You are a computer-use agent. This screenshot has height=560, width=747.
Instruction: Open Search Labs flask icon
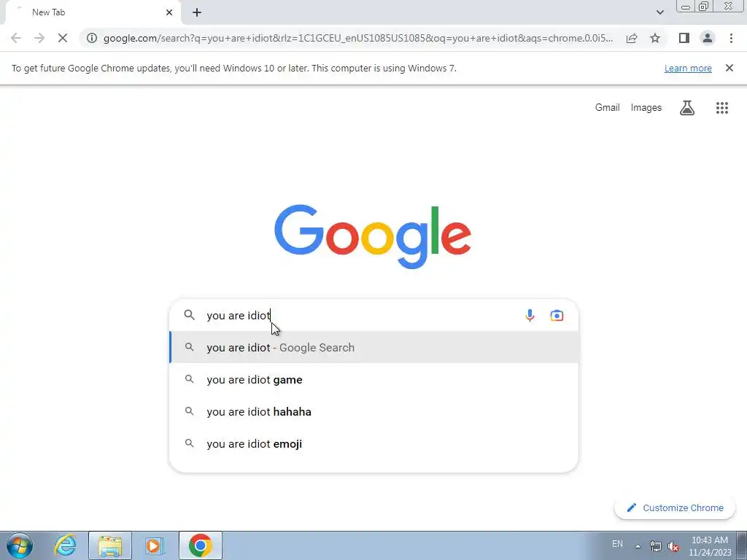pyautogui.click(x=686, y=108)
